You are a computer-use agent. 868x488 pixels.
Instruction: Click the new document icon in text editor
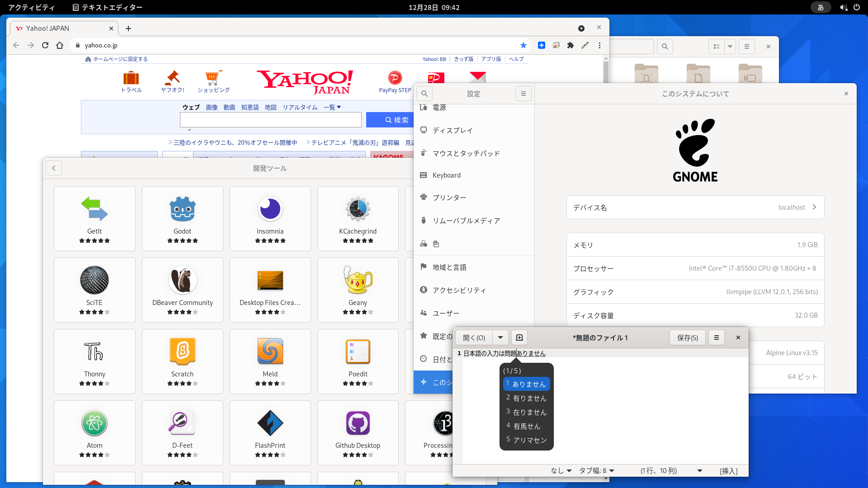(x=519, y=338)
